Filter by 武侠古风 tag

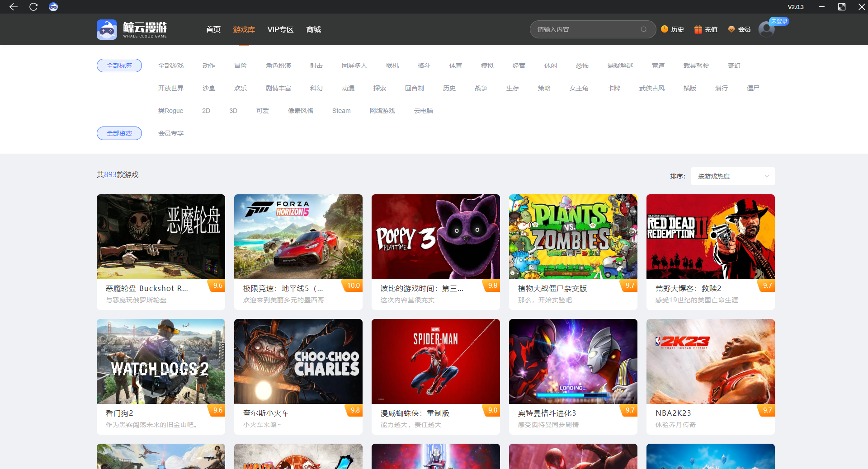coord(652,88)
